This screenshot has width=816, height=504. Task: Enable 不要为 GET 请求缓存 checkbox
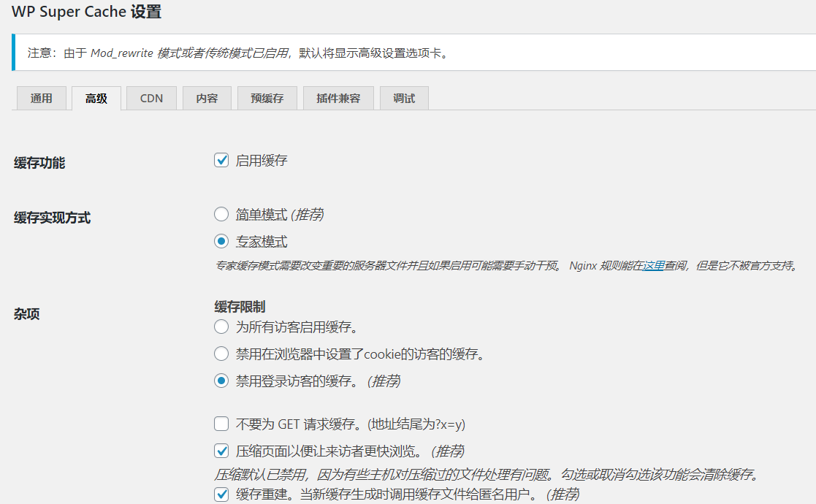click(x=221, y=424)
